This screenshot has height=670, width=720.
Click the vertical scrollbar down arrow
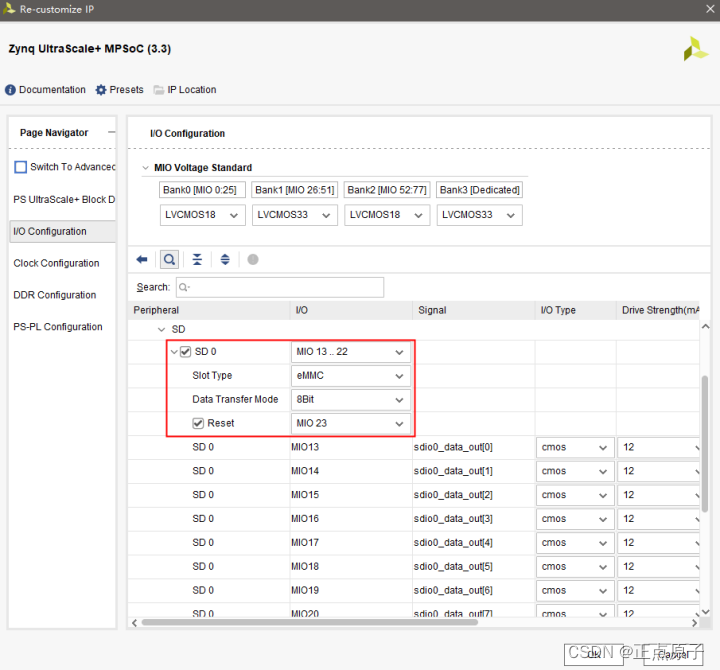706,612
